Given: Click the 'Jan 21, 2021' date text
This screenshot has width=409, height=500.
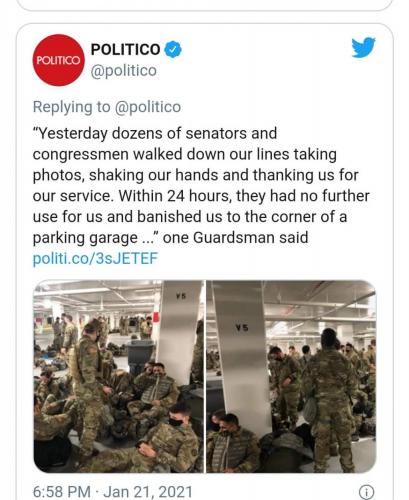Looking at the screenshot, I should [148, 492].
